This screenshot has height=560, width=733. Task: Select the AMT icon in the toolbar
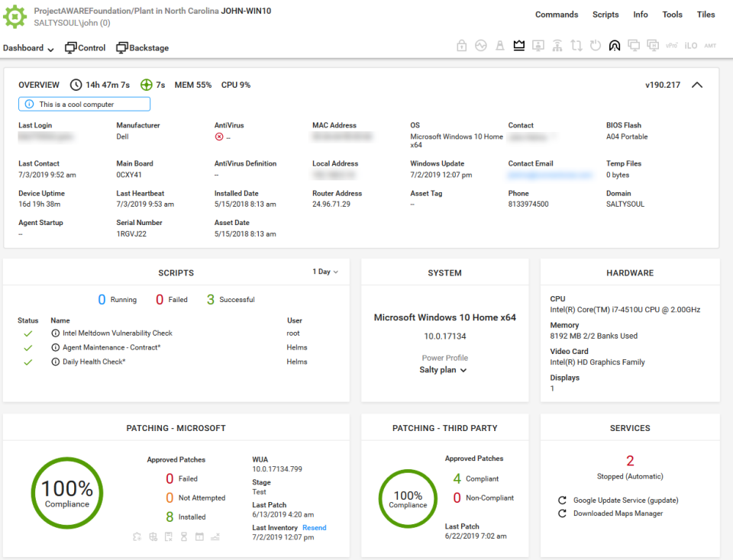pyautogui.click(x=709, y=46)
